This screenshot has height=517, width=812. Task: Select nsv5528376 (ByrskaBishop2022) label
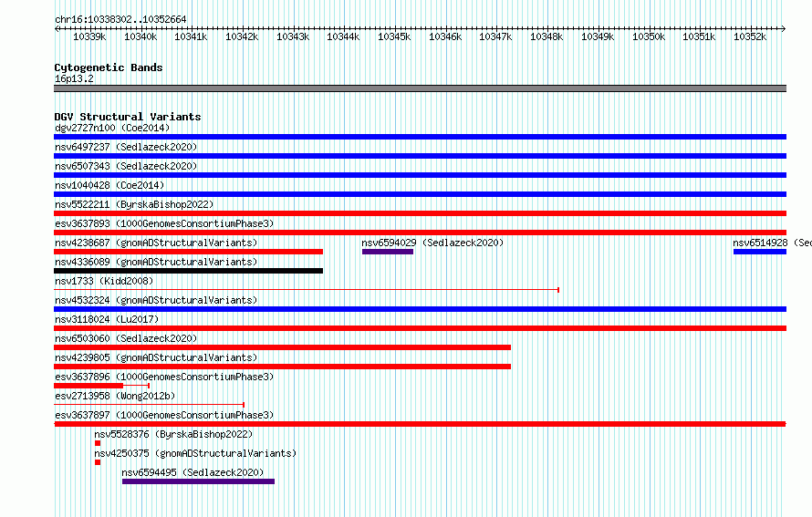(x=173, y=434)
